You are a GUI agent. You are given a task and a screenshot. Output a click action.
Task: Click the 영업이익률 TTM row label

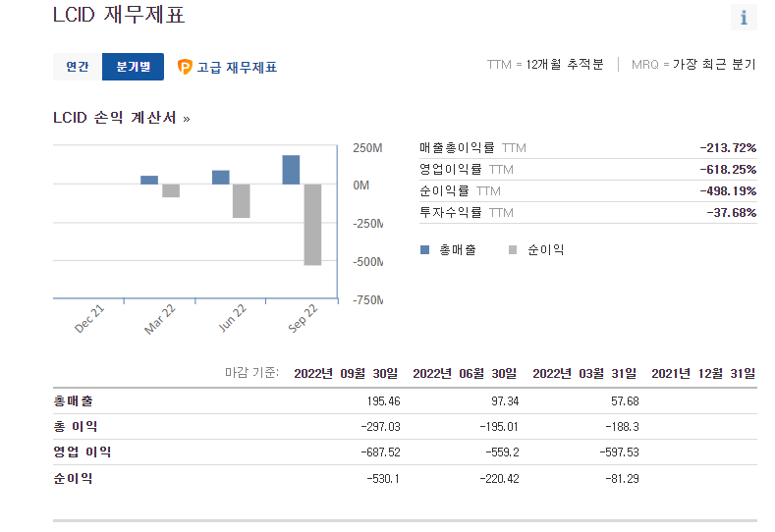(x=467, y=170)
